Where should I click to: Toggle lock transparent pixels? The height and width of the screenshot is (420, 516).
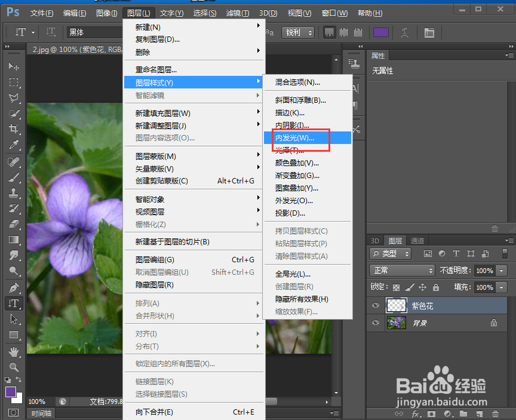[x=396, y=287]
